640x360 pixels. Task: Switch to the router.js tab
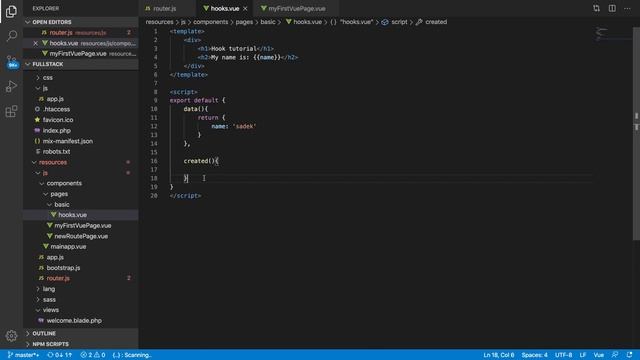pos(165,8)
